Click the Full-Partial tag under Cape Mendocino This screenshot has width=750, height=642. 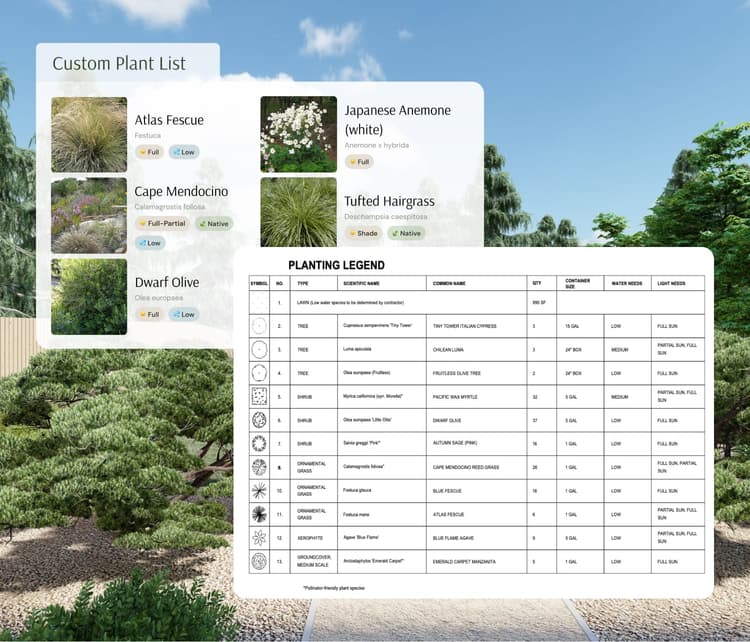162,223
